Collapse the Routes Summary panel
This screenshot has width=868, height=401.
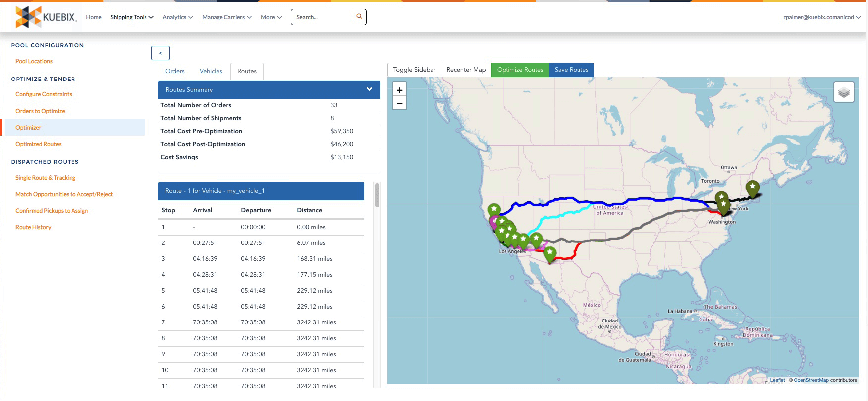[x=369, y=89]
